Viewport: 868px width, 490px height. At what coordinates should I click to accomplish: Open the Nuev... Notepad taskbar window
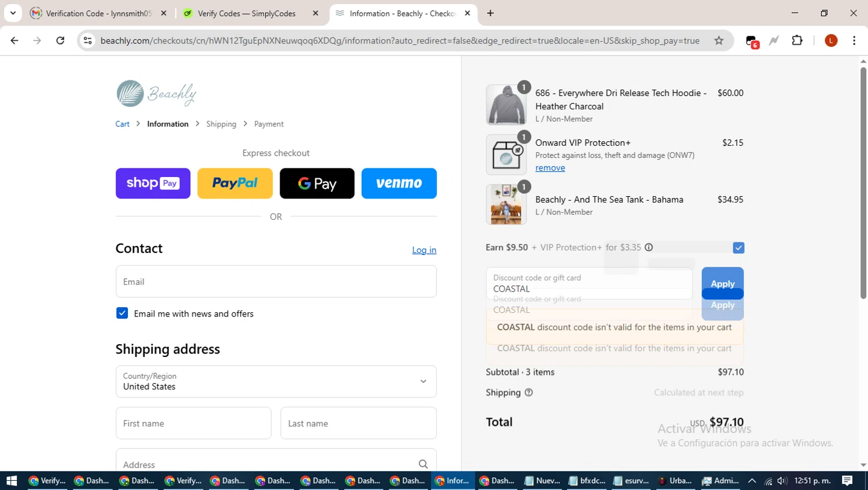pyautogui.click(x=541, y=481)
